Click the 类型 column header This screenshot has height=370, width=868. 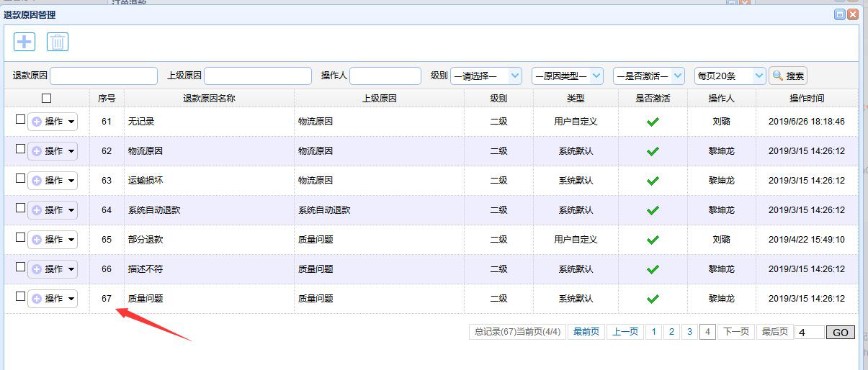(x=576, y=98)
